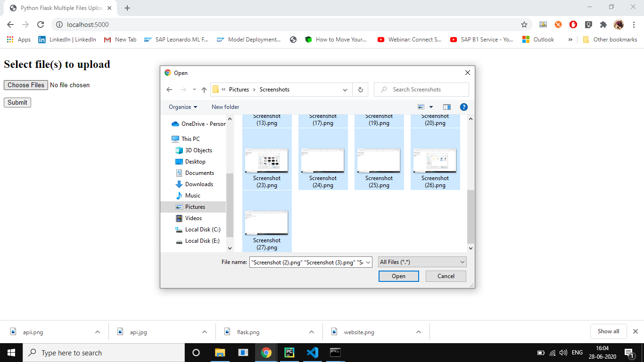Expand options for apii.png download
Screen dimensions: 644x362
(x=98, y=332)
